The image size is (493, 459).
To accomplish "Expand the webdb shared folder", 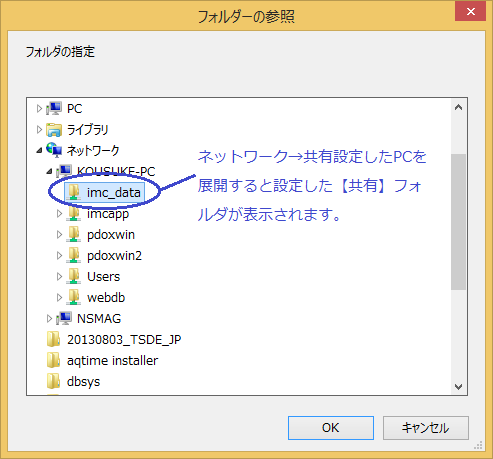I will (59, 298).
